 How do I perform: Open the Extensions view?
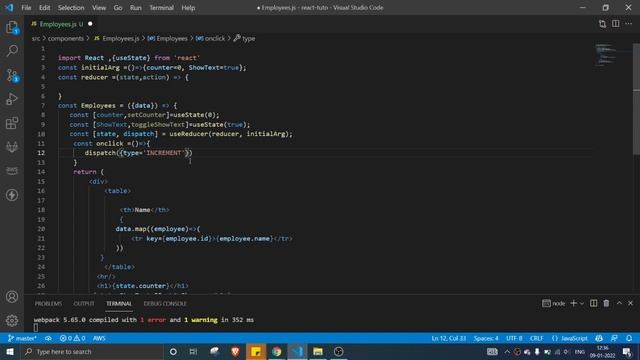(12, 123)
